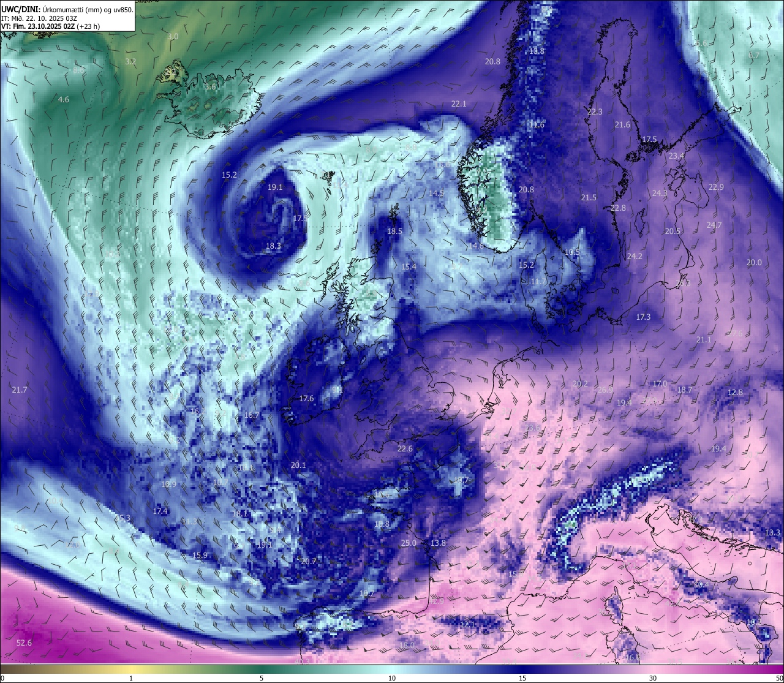Viewport: 784px width, 683px height.
Task: Click the 23.4 value east of the Gulf of Finland
Action: [676, 156]
